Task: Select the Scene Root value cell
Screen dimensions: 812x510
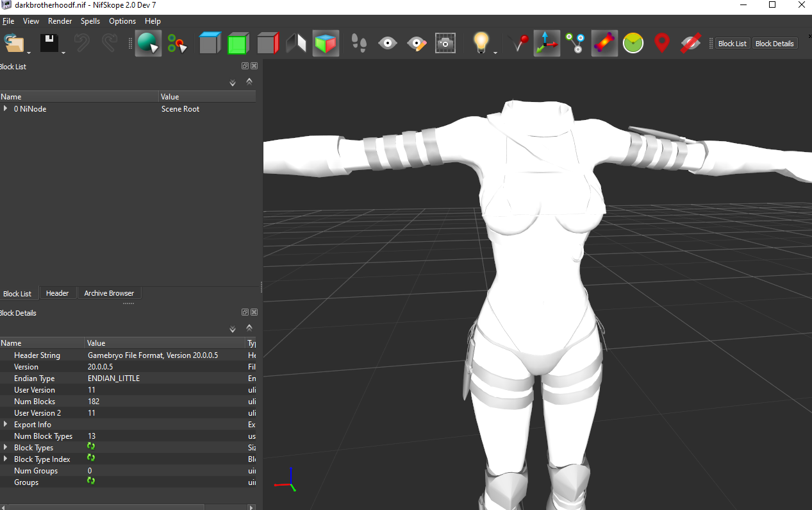Action: [208, 109]
